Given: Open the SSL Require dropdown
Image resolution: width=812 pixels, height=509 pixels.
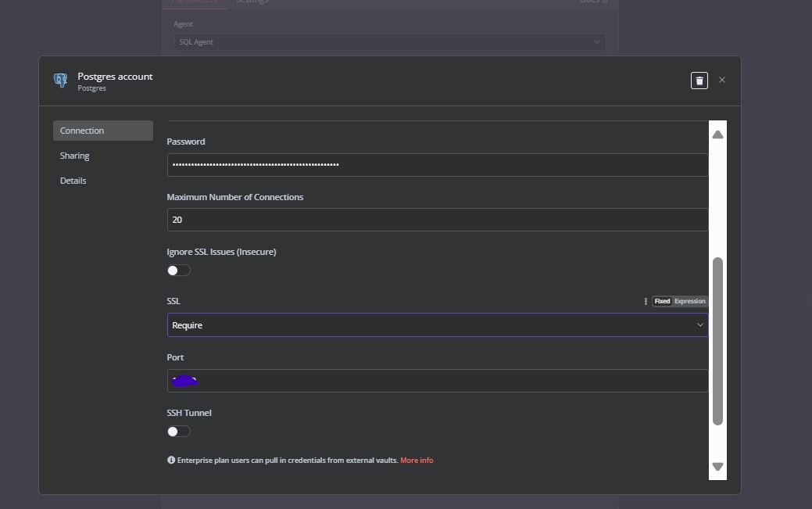Looking at the screenshot, I should (438, 325).
